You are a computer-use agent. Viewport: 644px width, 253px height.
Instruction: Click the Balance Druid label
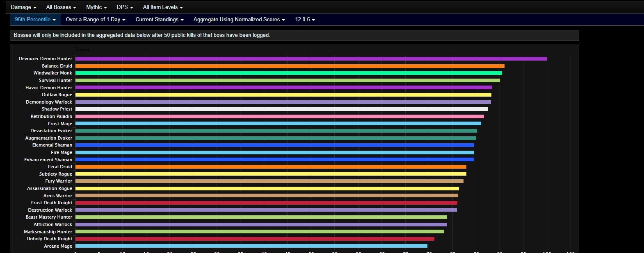click(57, 66)
